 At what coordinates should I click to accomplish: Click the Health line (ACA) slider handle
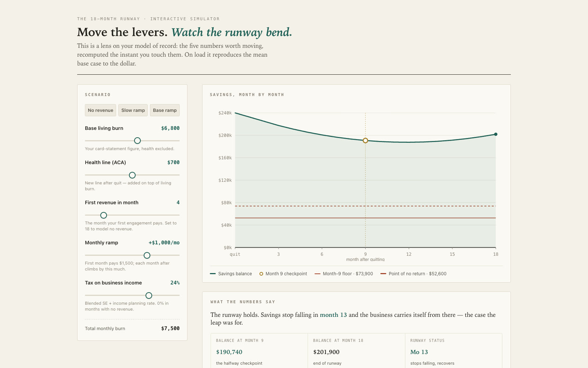[132, 175]
